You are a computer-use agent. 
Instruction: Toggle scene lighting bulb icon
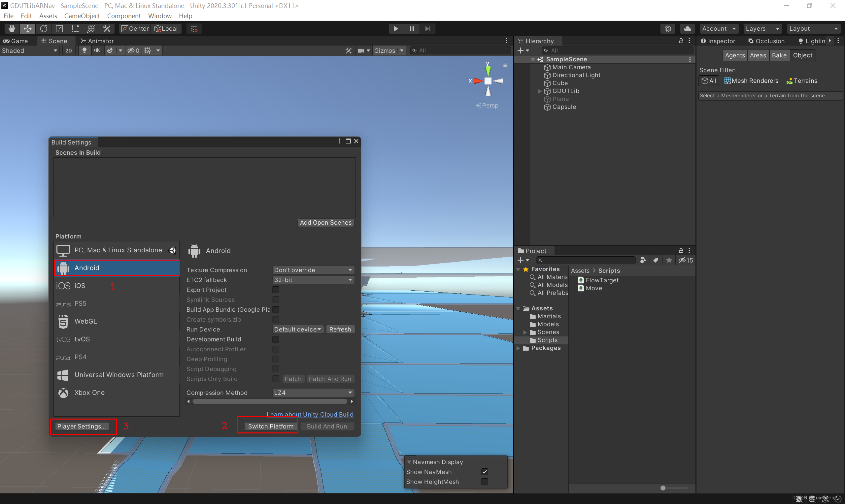84,50
